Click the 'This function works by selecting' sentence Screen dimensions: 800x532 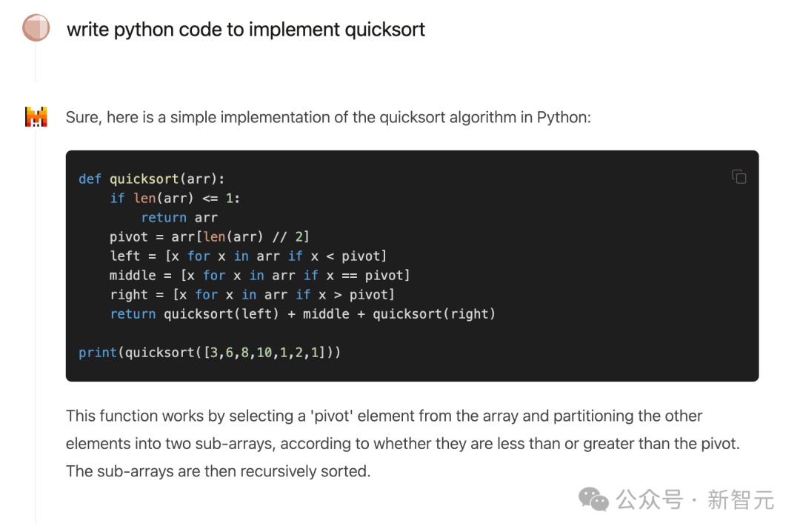384,416
